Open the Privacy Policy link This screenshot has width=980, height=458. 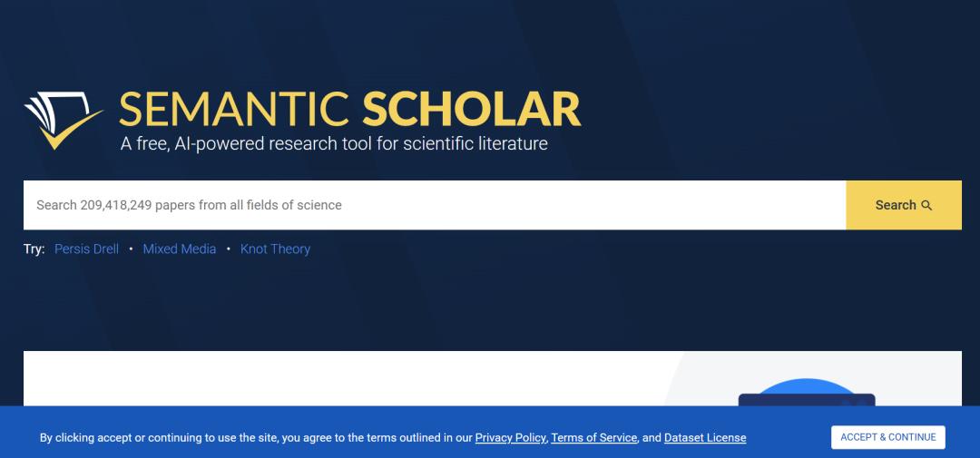(x=510, y=437)
